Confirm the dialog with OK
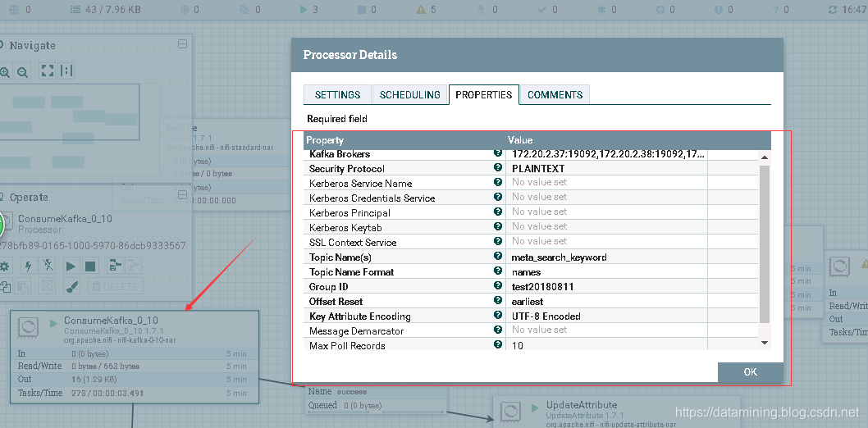The image size is (868, 428). point(750,372)
